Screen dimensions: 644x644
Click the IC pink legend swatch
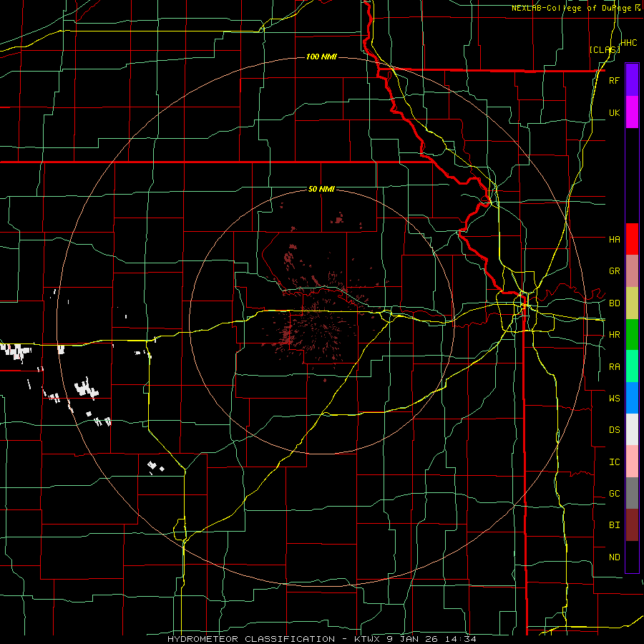(x=632, y=462)
